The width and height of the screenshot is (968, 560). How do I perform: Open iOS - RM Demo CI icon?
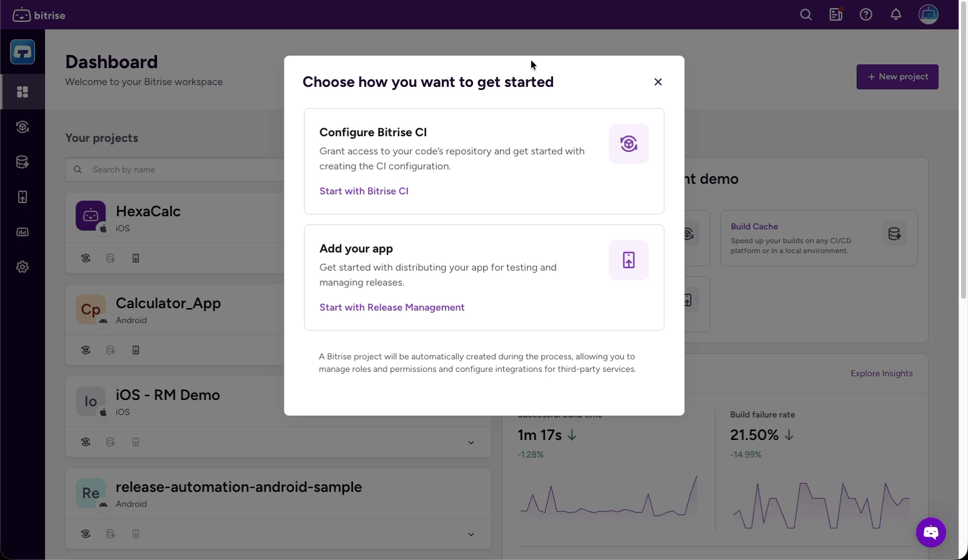(x=86, y=442)
